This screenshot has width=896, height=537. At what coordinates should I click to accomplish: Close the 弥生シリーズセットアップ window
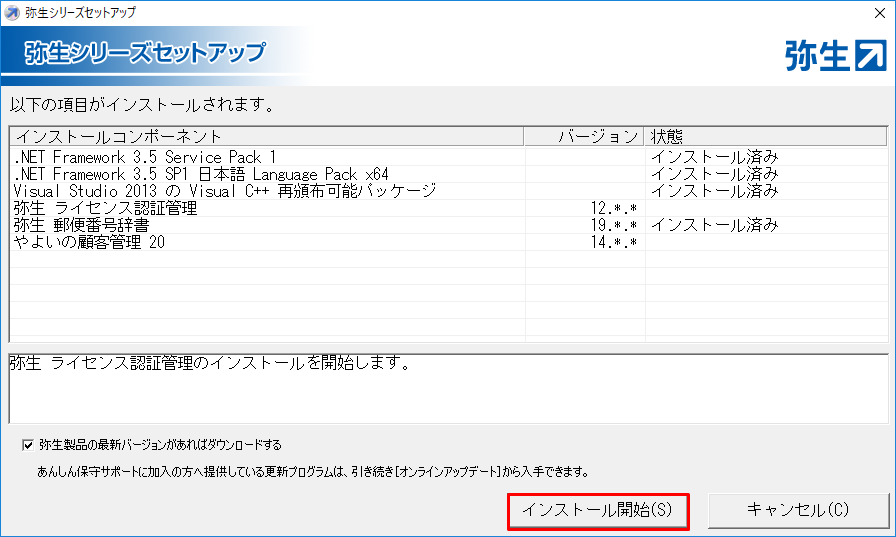pyautogui.click(x=872, y=12)
